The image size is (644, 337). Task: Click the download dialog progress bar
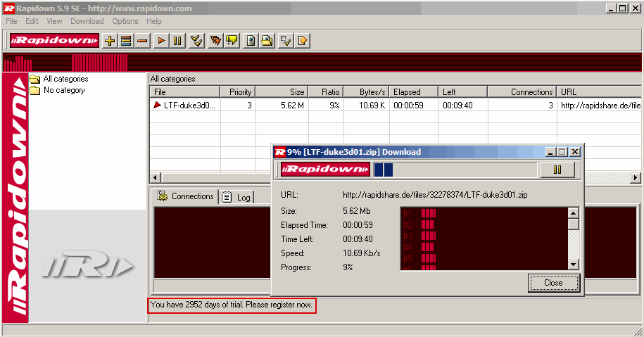pos(455,170)
